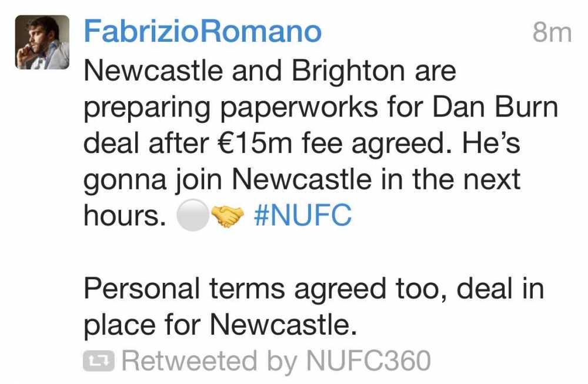Click the word 'Brighton' in the tweet
588x384 pixels.
pos(348,71)
